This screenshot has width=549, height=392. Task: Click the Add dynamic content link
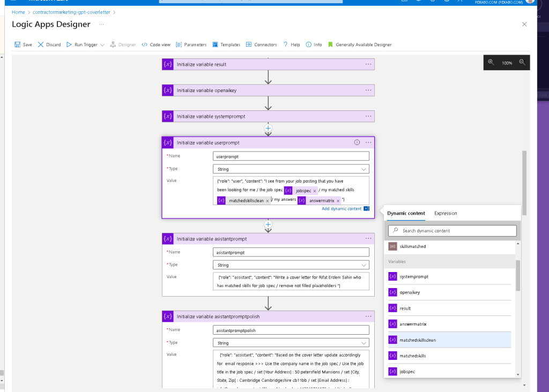point(342,209)
